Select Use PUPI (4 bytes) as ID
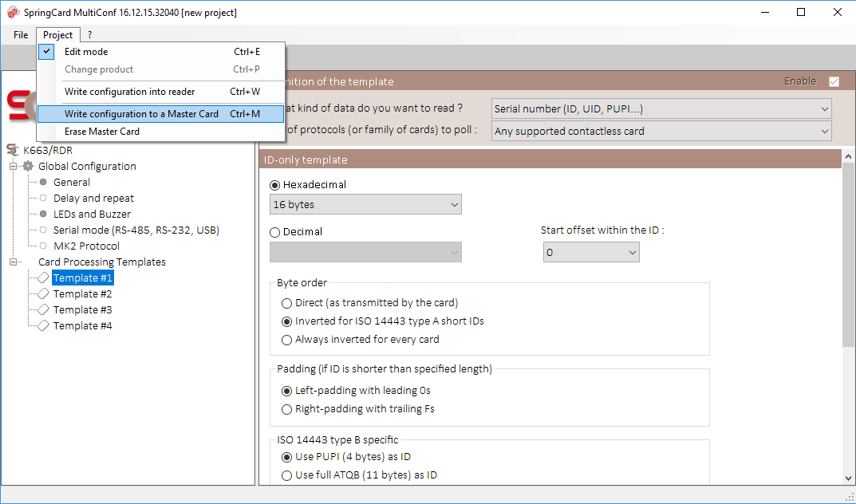The width and height of the screenshot is (856, 504). click(286, 457)
